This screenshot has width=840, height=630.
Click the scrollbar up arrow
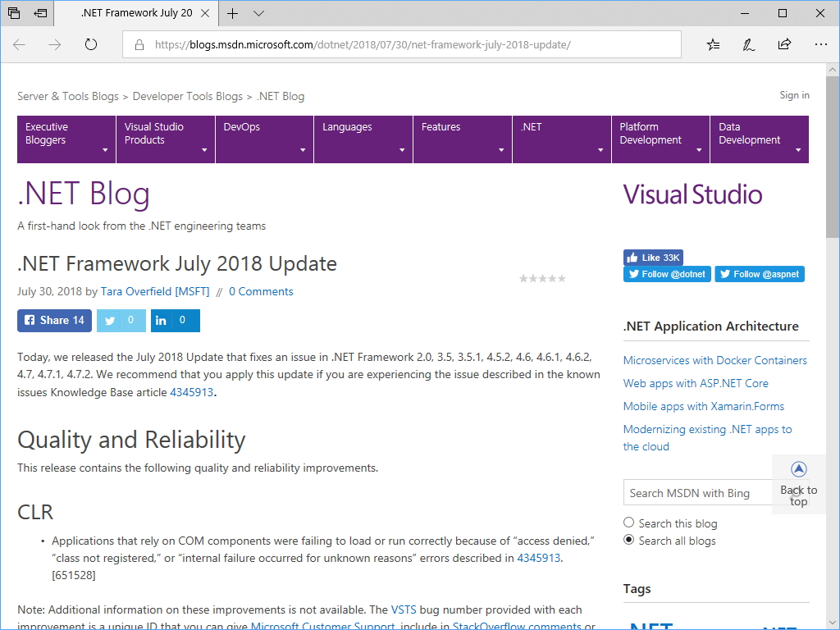[x=833, y=70]
